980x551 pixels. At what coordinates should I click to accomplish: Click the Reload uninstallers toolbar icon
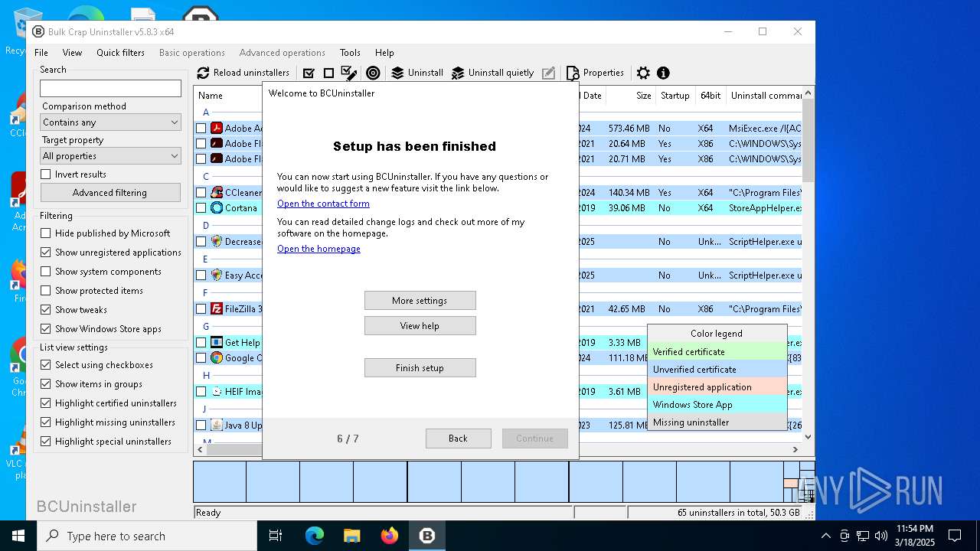coord(203,73)
